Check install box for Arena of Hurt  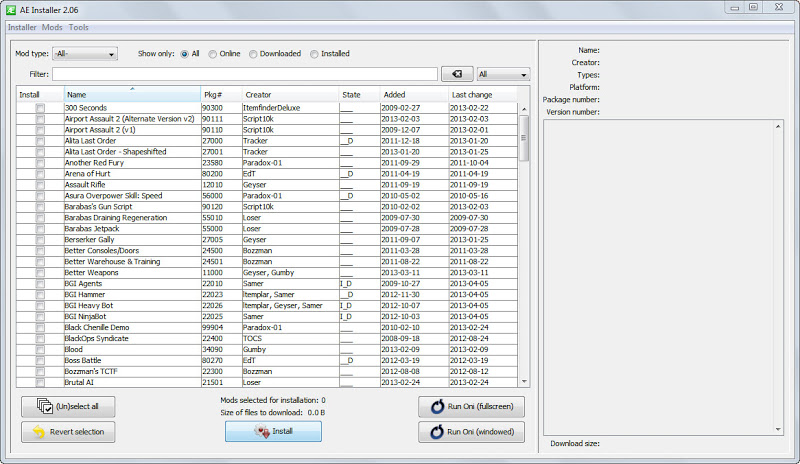[x=40, y=174]
